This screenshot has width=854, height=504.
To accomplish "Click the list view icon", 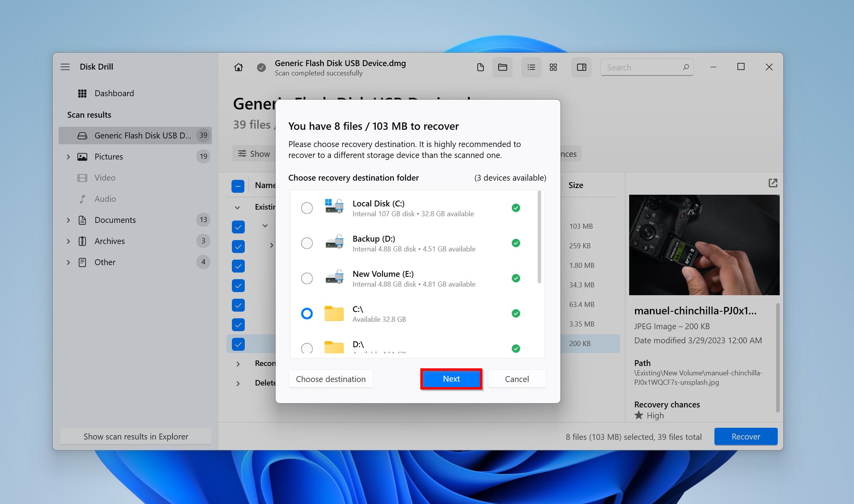I will pos(531,66).
